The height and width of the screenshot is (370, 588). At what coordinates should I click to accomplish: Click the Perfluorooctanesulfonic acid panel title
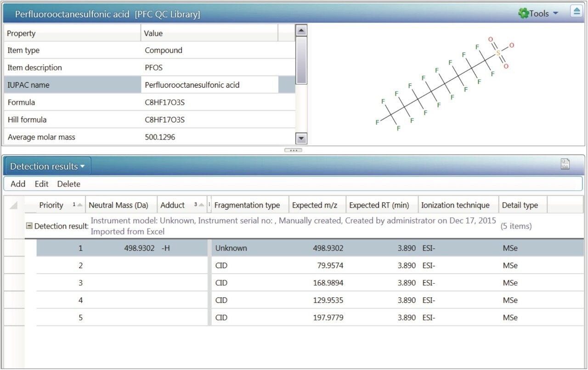coord(107,14)
